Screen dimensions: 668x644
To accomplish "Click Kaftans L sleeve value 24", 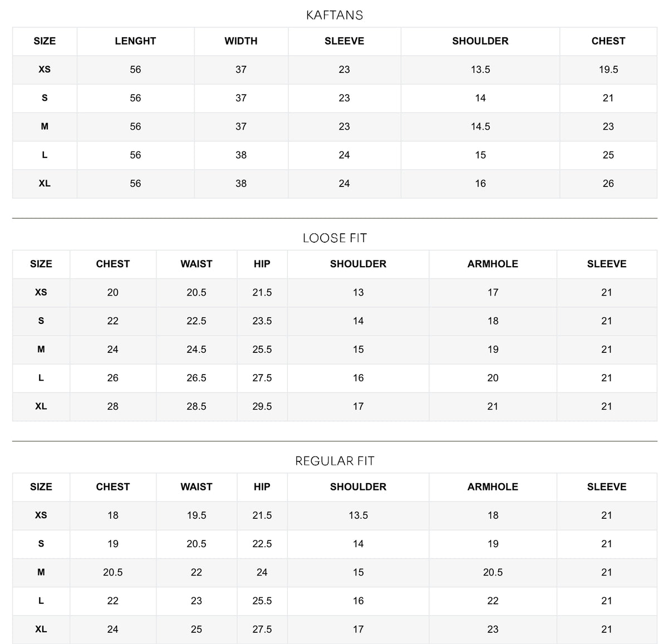I will (345, 155).
